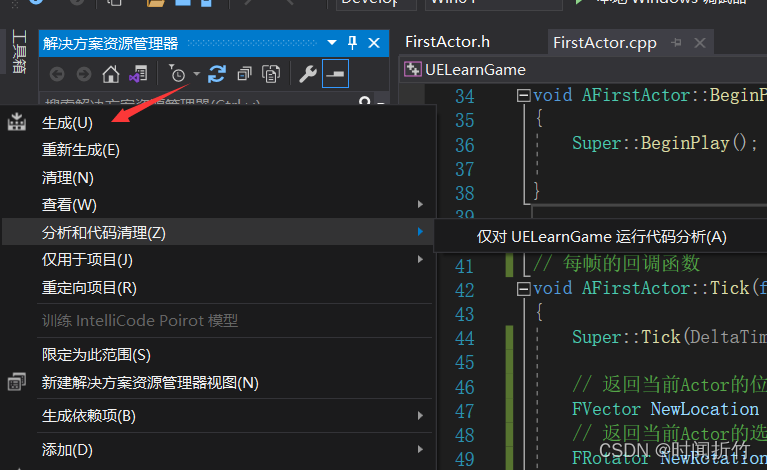Open the 生成依赖项(B) submenu
Image resolution: width=767 pixels, height=470 pixels.
coord(218,416)
